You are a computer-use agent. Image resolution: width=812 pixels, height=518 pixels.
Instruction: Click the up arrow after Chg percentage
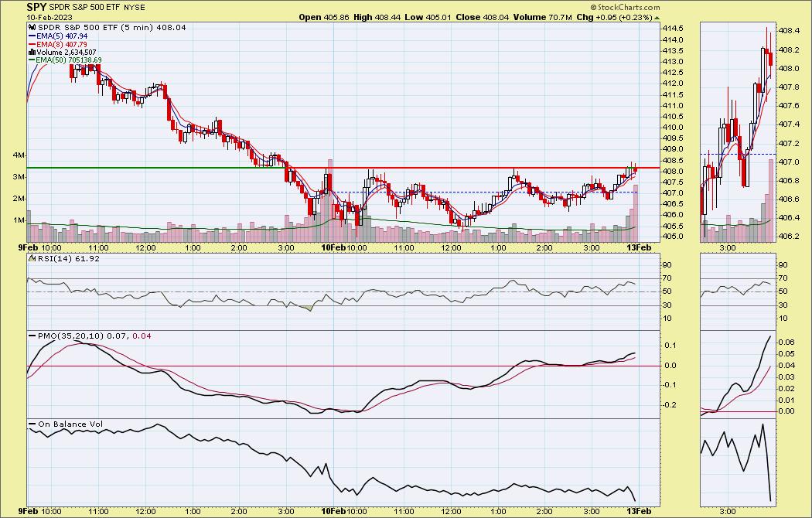point(657,18)
